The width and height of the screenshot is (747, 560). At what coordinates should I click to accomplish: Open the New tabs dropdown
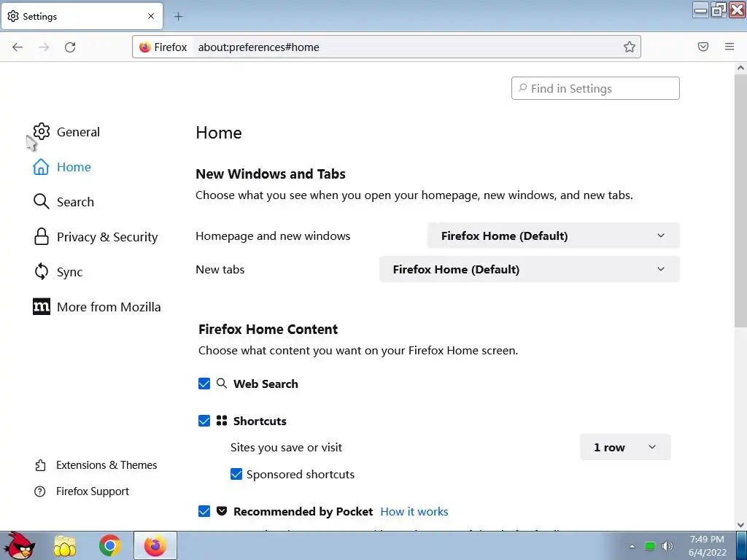click(530, 269)
